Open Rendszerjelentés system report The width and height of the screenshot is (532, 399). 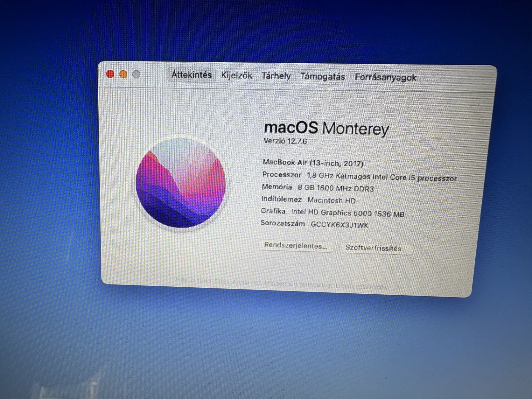[296, 246]
